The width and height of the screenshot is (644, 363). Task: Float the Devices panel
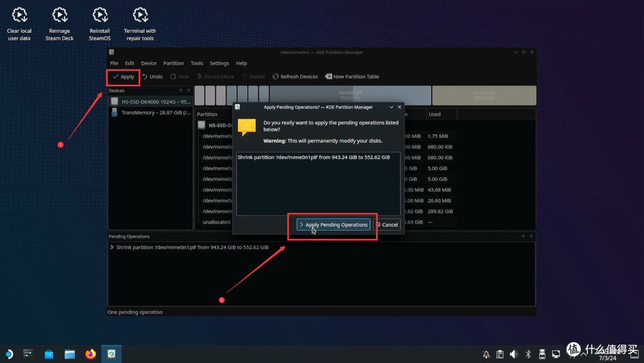[181, 91]
